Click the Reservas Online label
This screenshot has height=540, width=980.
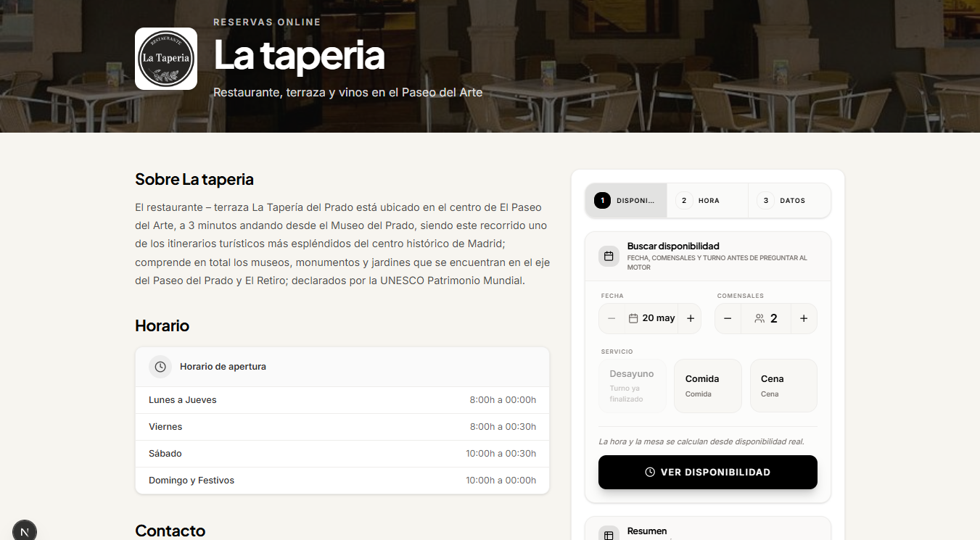(x=267, y=22)
